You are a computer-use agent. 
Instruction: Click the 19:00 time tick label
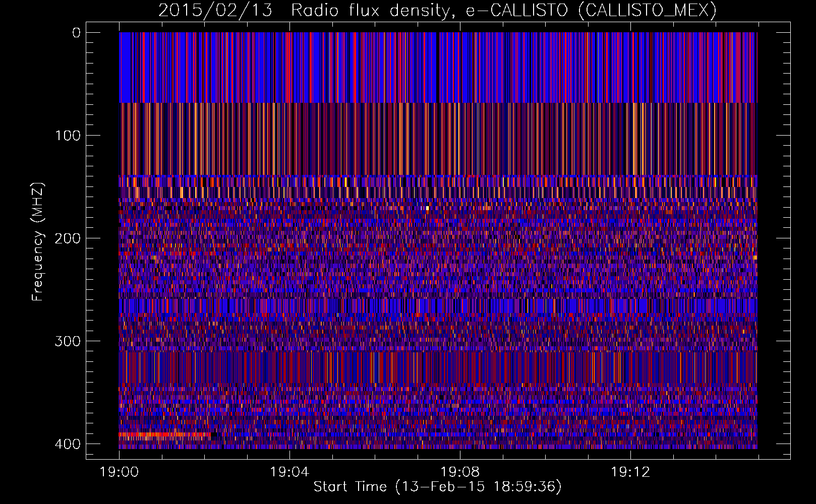click(x=119, y=472)
